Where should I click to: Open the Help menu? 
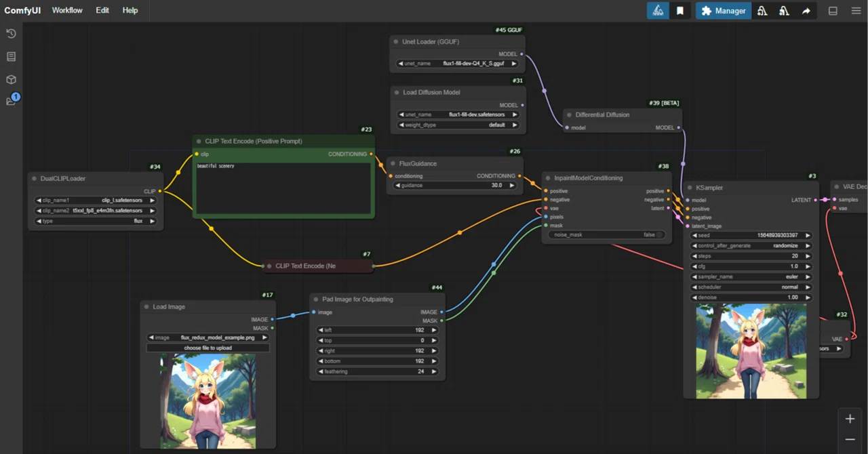pyautogui.click(x=130, y=10)
